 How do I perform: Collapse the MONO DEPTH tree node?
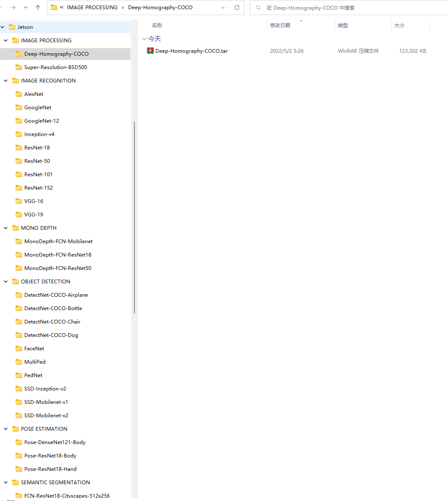[x=5, y=228]
